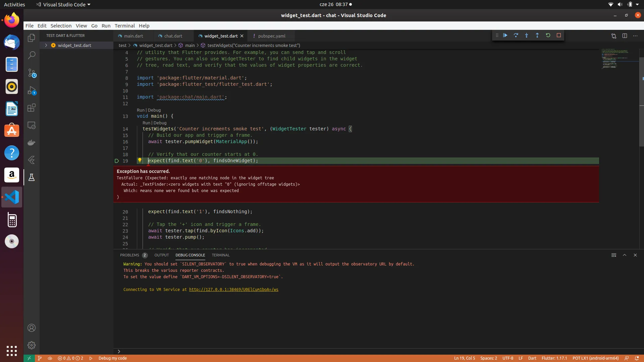Expand widget_test.dart in test tree
The image size is (644, 362).
coord(46,45)
